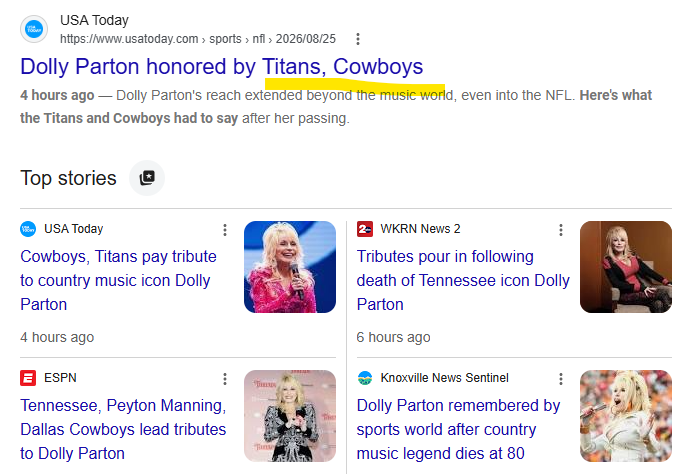
Task: Open the three-dot menu for WKRN News 2 story
Action: point(561,229)
